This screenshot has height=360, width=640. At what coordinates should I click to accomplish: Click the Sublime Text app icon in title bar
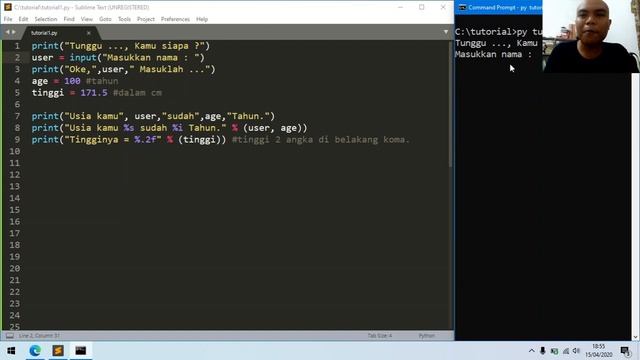coord(7,7)
